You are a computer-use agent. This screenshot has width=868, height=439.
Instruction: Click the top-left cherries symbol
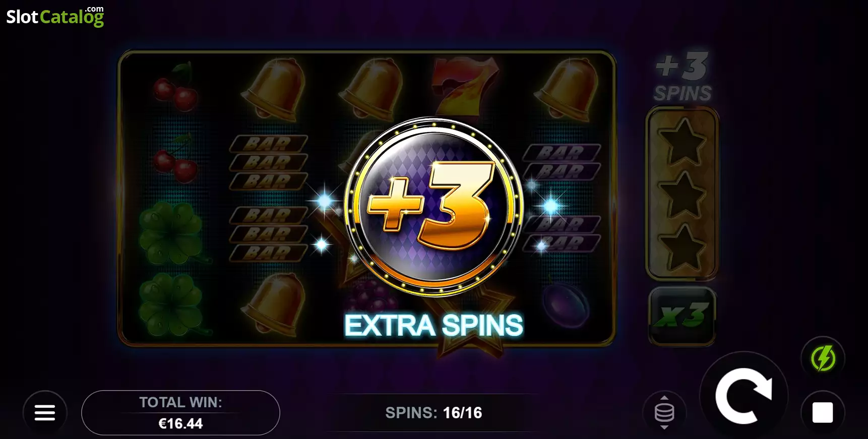(x=175, y=88)
